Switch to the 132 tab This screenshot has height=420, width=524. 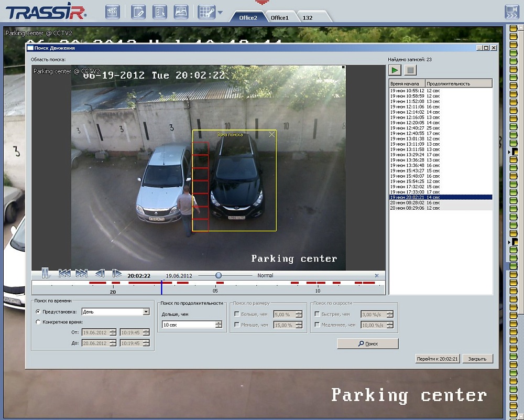click(308, 18)
